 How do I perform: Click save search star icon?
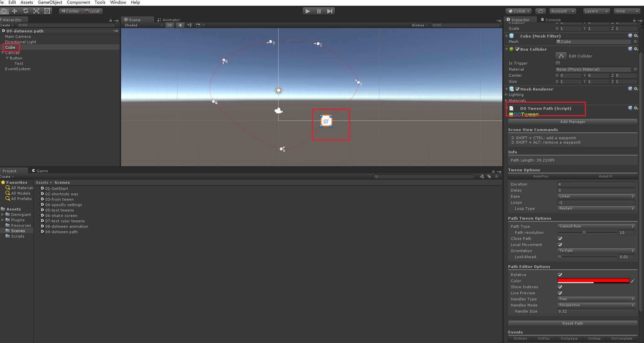tap(497, 176)
